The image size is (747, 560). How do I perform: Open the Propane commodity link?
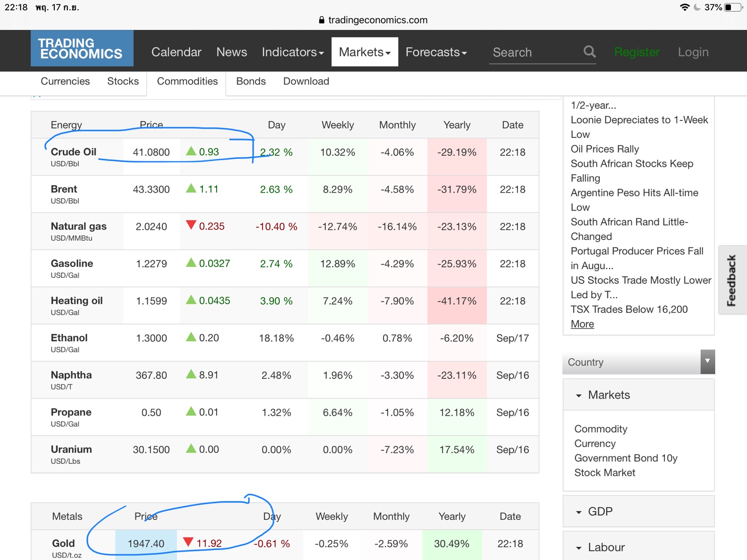point(71,412)
